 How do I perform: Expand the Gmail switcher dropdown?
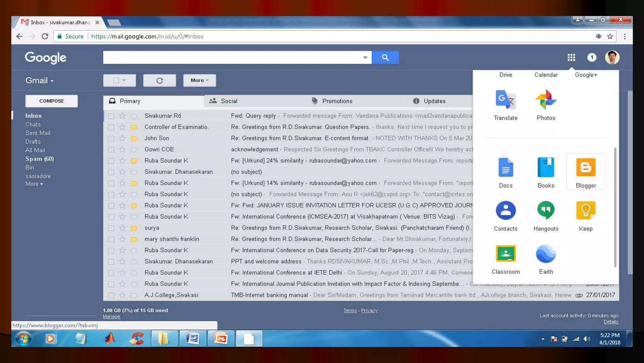(40, 81)
